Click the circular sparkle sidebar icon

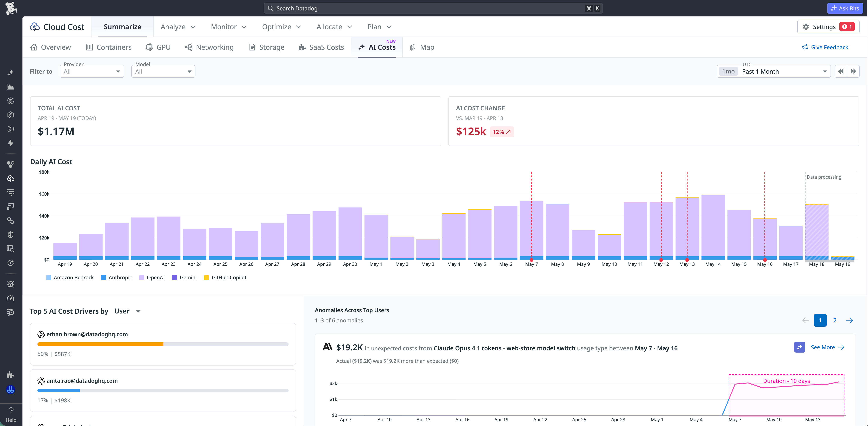[11, 263]
